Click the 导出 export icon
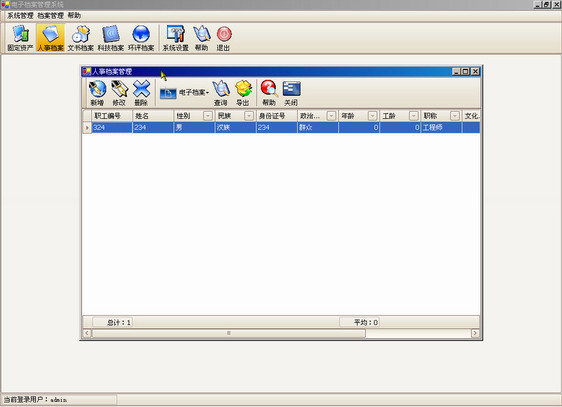 tap(243, 93)
